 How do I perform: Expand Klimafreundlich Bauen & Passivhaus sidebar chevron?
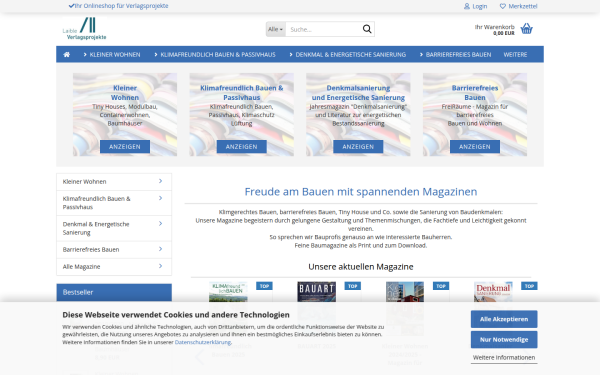160,198
